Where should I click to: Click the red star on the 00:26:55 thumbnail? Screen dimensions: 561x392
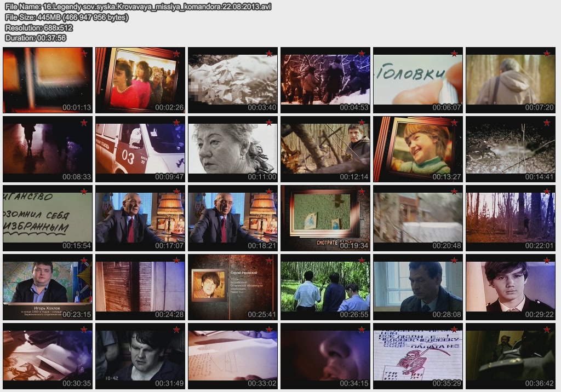tap(362, 261)
